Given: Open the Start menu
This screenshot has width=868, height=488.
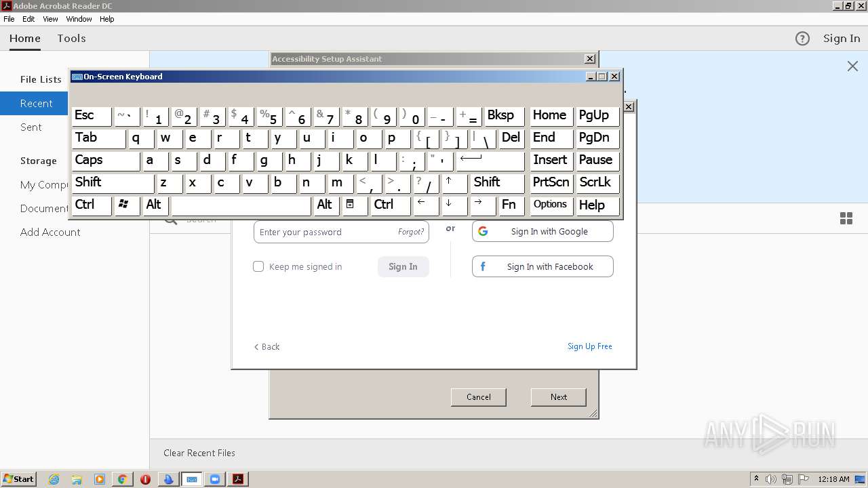Looking at the screenshot, I should coord(18,479).
